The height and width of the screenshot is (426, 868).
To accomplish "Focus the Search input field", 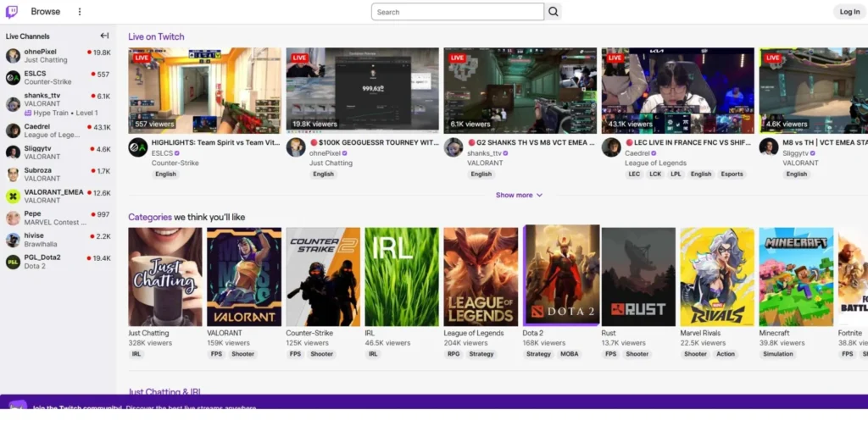I will point(458,12).
